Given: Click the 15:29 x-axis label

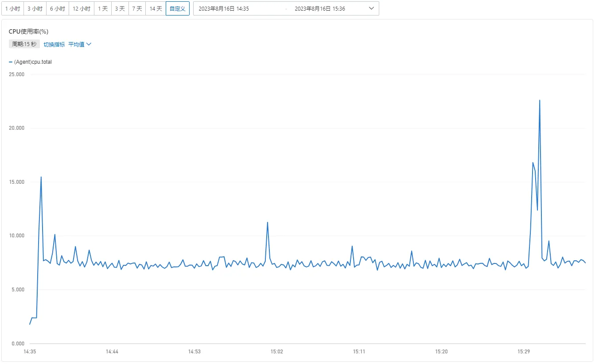Looking at the screenshot, I should click(524, 352).
